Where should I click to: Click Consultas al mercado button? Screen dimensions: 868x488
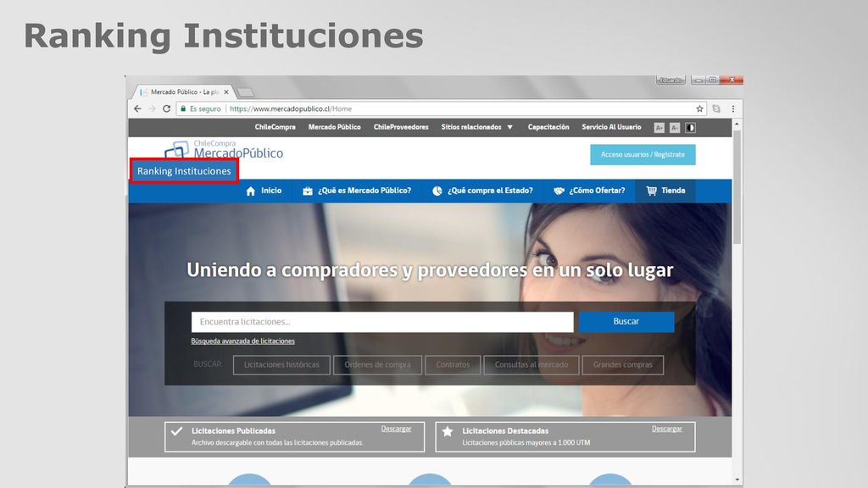pyautogui.click(x=531, y=365)
